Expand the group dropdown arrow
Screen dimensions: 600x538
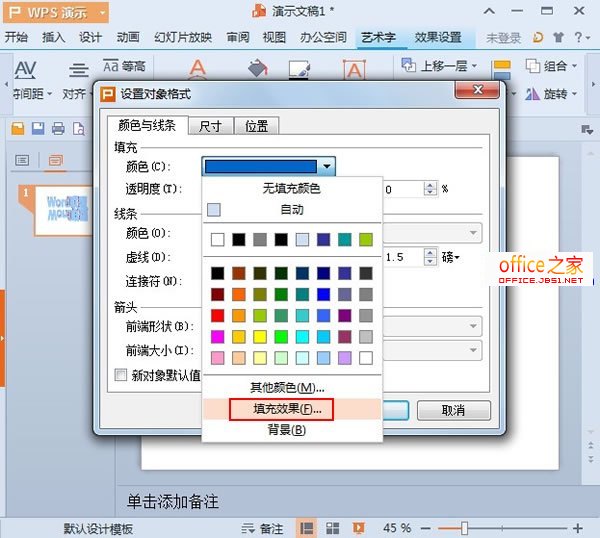(x=574, y=66)
